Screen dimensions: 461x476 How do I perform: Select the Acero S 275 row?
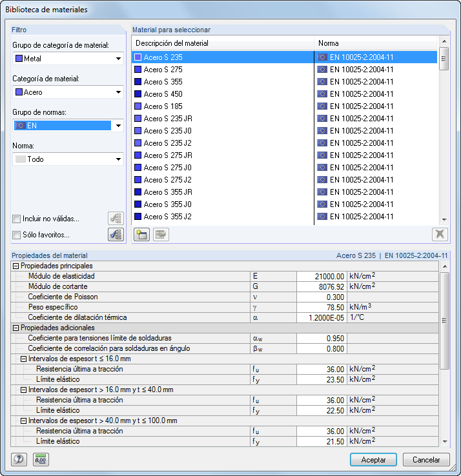click(x=285, y=70)
